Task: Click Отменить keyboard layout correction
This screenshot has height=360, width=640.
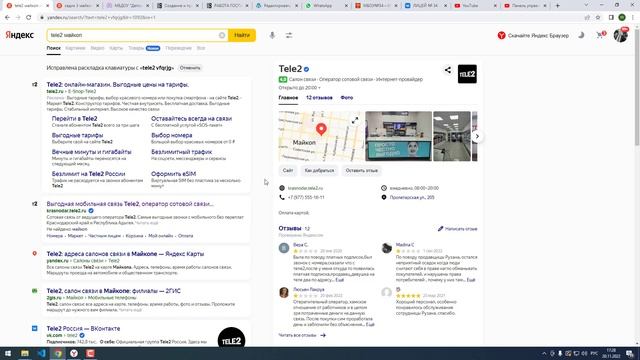Action: pos(190,68)
